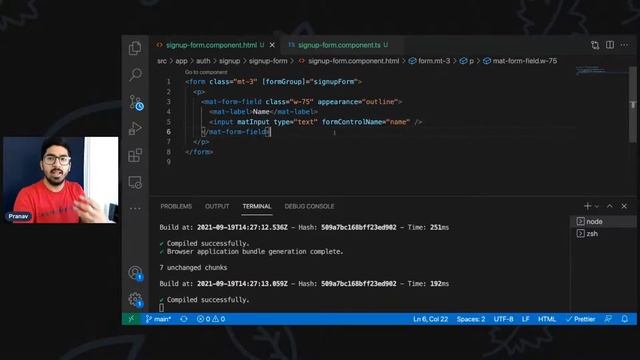Click the mat-label Name text on line 4
This screenshot has height=360, width=640.
click(261, 112)
